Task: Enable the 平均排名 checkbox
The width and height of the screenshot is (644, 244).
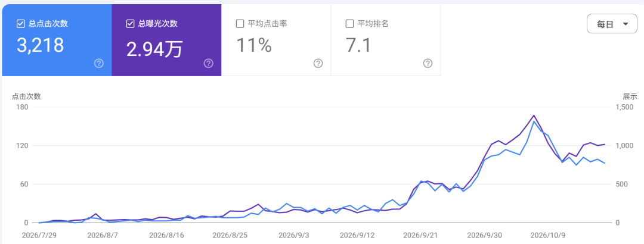Action: [x=349, y=24]
